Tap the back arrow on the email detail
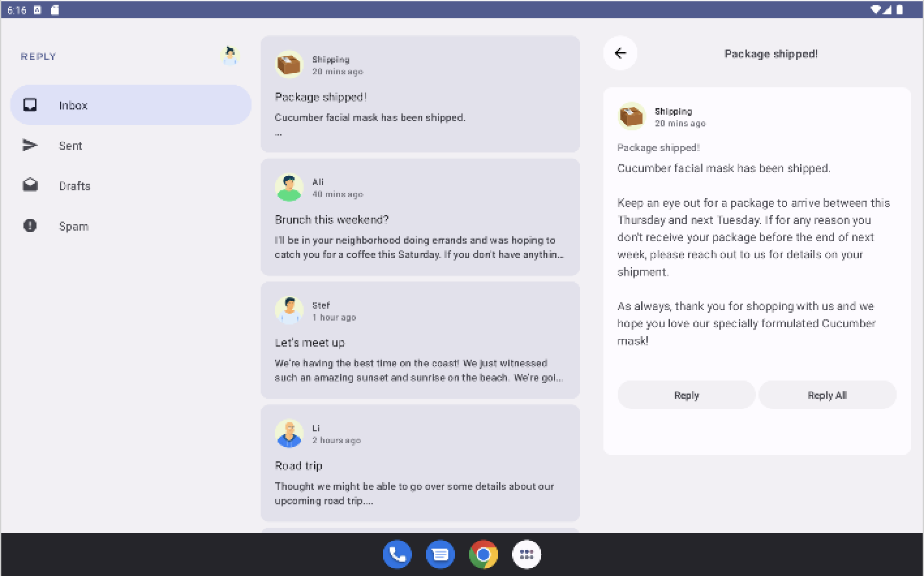This screenshot has width=924, height=576. [x=620, y=53]
